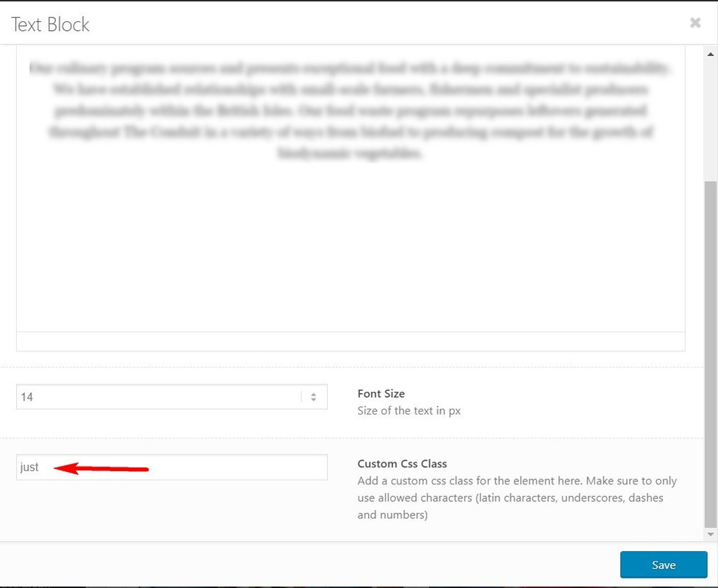Image resolution: width=718 pixels, height=588 pixels.
Task: Save the Text Block settings
Action: [664, 564]
